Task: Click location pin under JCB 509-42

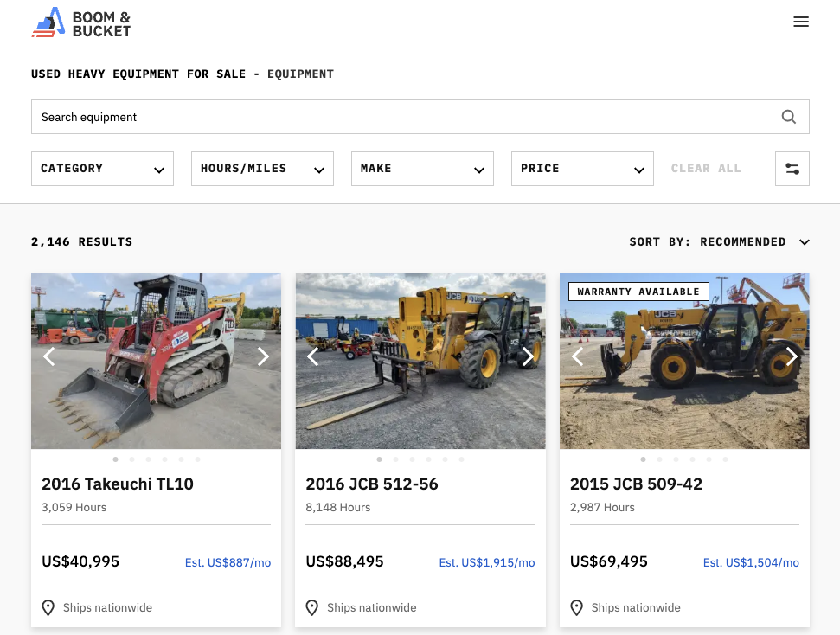Action: click(x=576, y=607)
